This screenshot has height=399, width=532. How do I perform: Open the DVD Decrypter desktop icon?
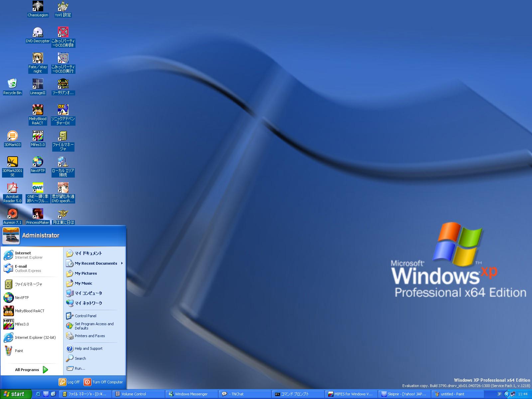pyautogui.click(x=38, y=33)
